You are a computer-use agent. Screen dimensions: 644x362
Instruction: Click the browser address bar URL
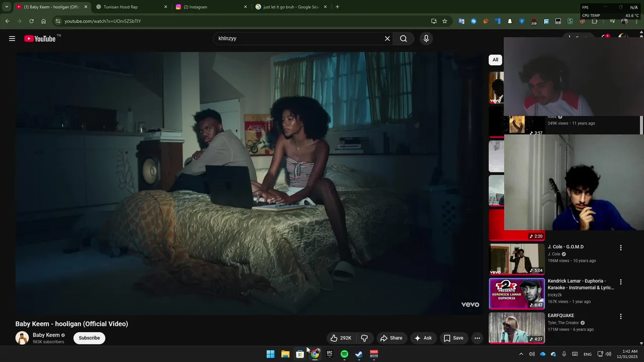click(x=103, y=21)
